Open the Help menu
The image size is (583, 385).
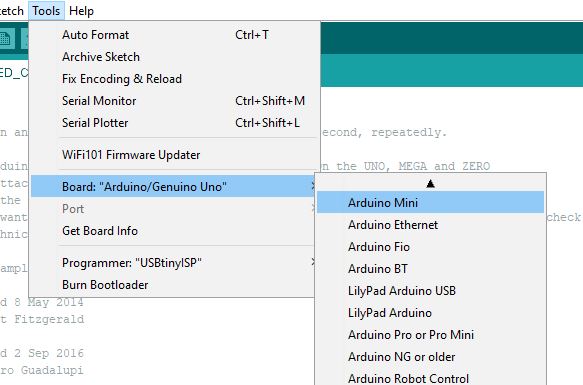pos(81,11)
